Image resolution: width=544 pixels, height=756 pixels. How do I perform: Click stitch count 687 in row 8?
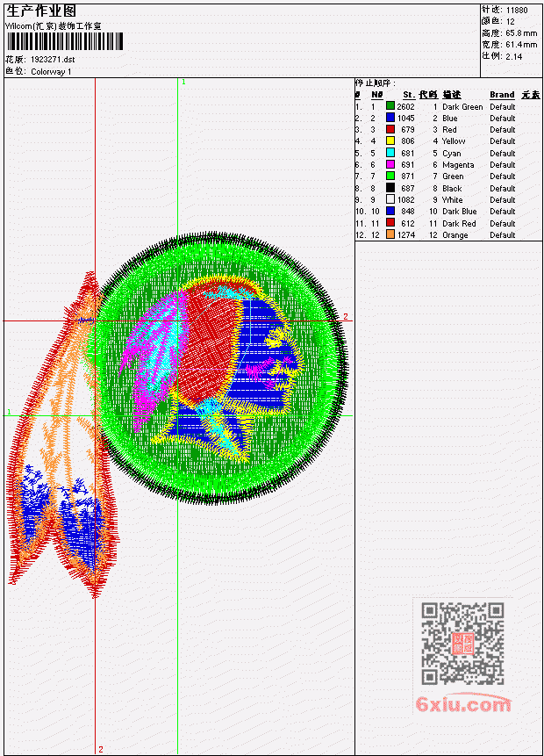click(408, 189)
